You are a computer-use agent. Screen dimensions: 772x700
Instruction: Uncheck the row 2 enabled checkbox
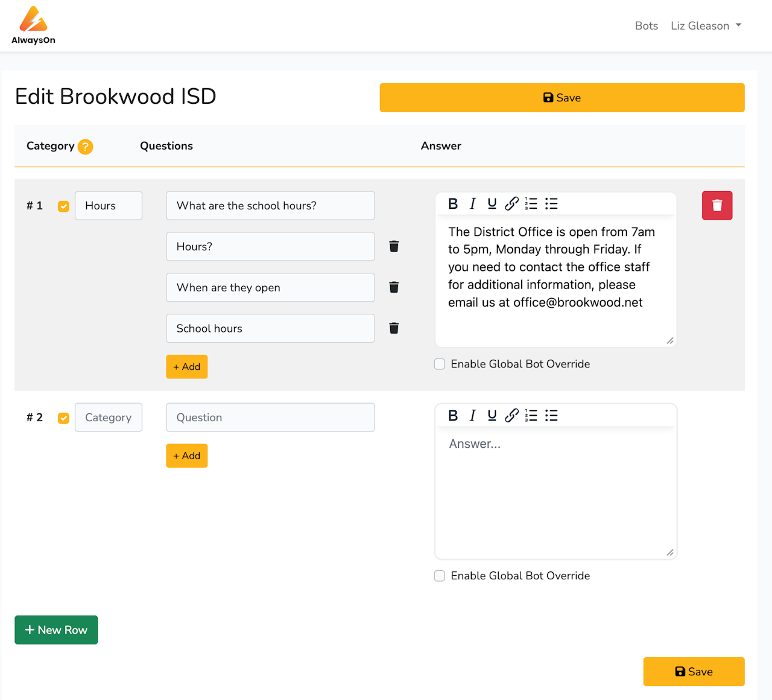63,418
